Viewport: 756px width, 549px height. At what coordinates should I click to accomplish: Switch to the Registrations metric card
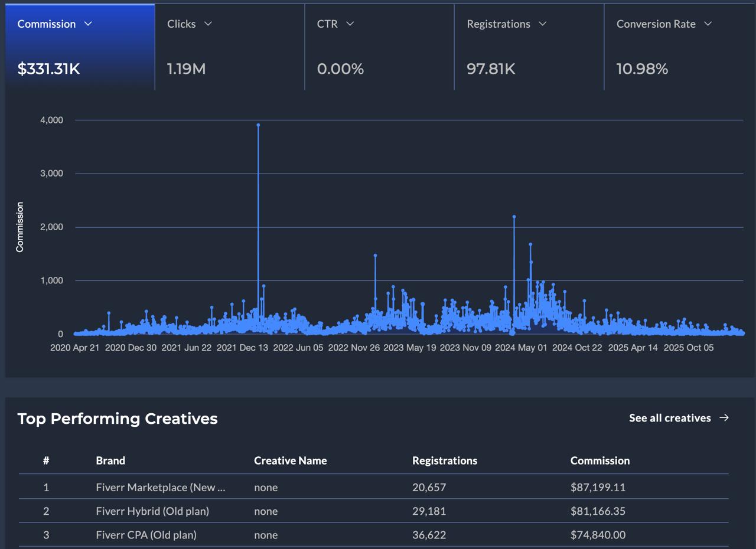pyautogui.click(x=529, y=47)
